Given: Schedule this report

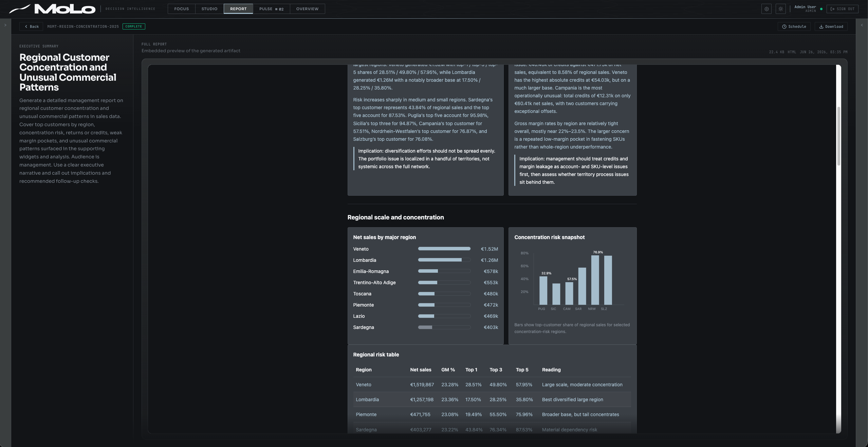Looking at the screenshot, I should 794,26.
